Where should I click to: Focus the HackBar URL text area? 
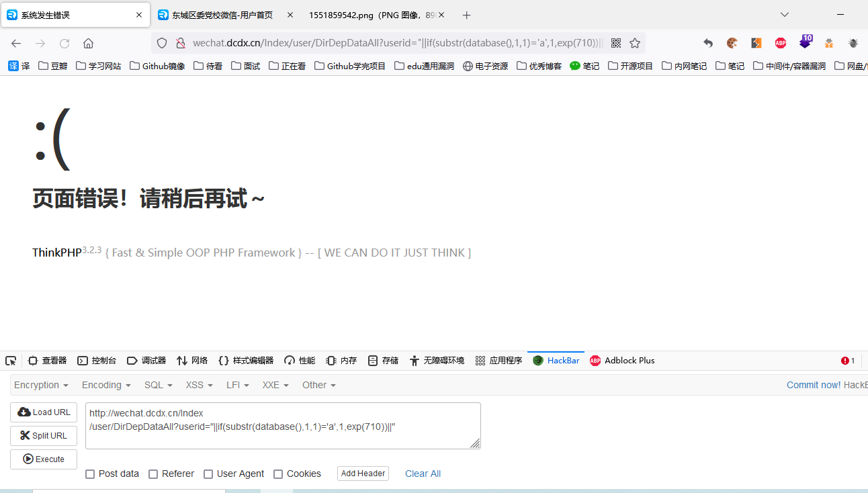point(283,426)
